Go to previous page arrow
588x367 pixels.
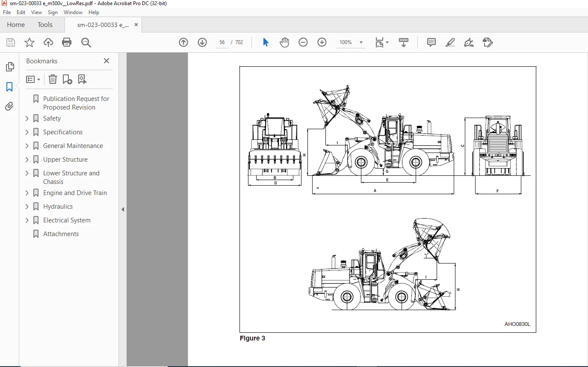click(x=183, y=42)
